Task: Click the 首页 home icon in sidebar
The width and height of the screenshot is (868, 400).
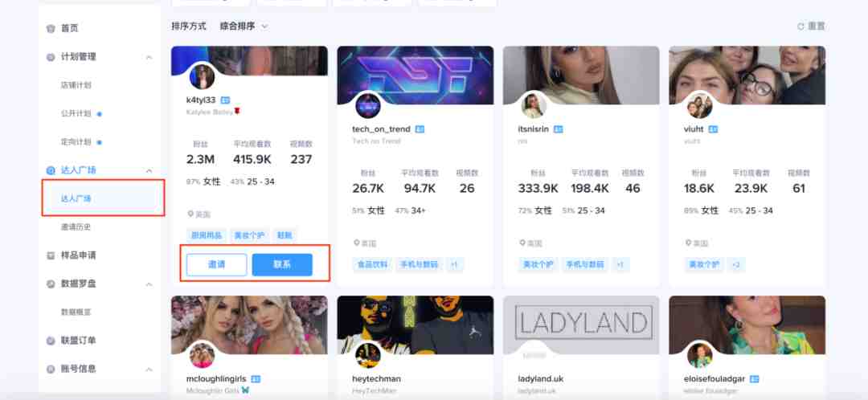Action: pyautogui.click(x=51, y=28)
